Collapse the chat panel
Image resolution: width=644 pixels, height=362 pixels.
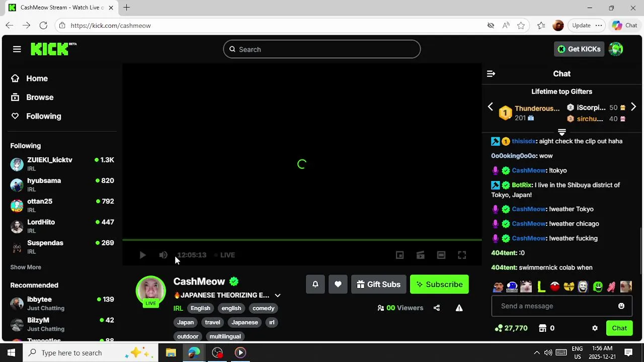point(491,74)
